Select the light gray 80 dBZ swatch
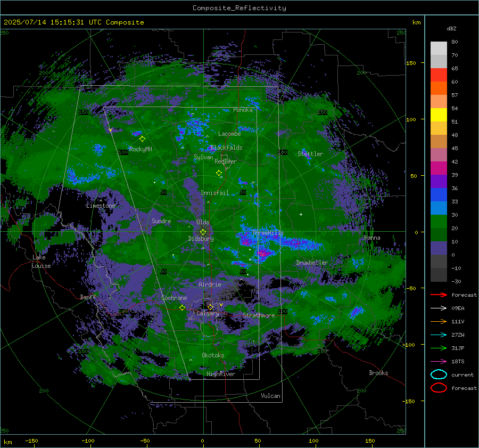 (x=439, y=48)
